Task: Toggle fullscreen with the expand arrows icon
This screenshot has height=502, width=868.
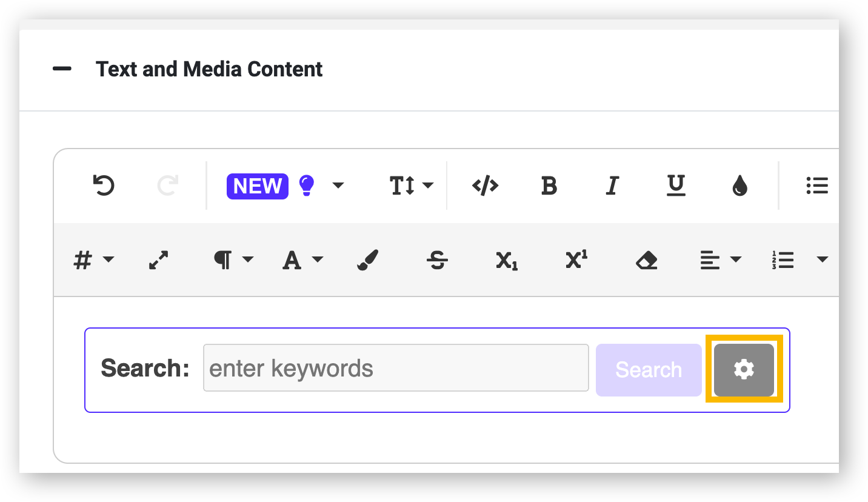Action: point(158,260)
